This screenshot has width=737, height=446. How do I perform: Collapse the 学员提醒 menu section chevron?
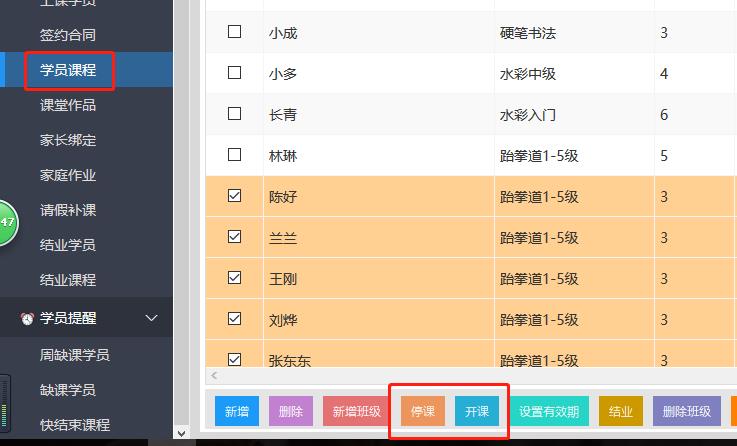pos(152,318)
